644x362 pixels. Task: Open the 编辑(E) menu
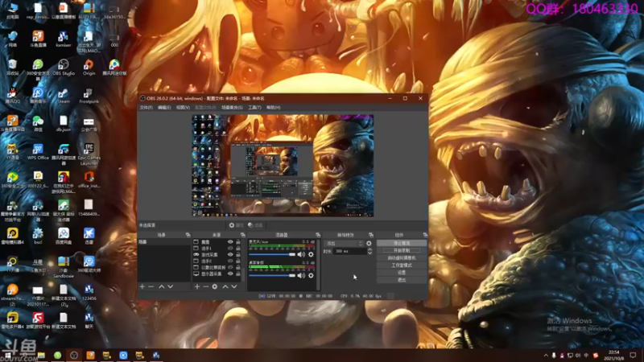click(164, 108)
